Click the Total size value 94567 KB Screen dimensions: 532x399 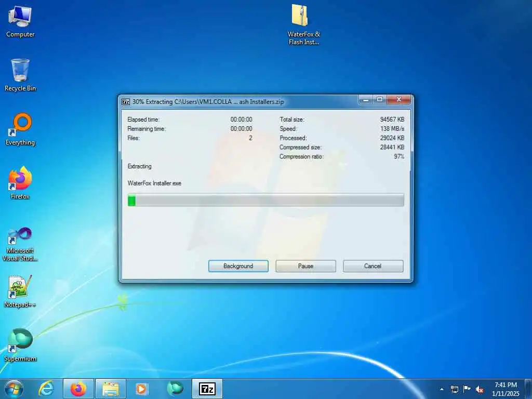pos(392,119)
